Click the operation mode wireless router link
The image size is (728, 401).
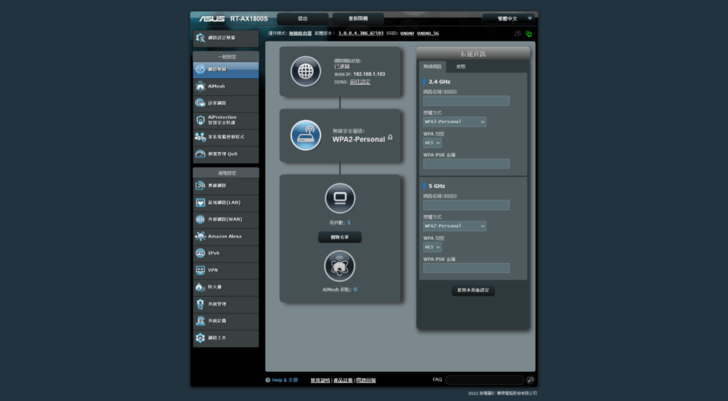[x=300, y=33]
